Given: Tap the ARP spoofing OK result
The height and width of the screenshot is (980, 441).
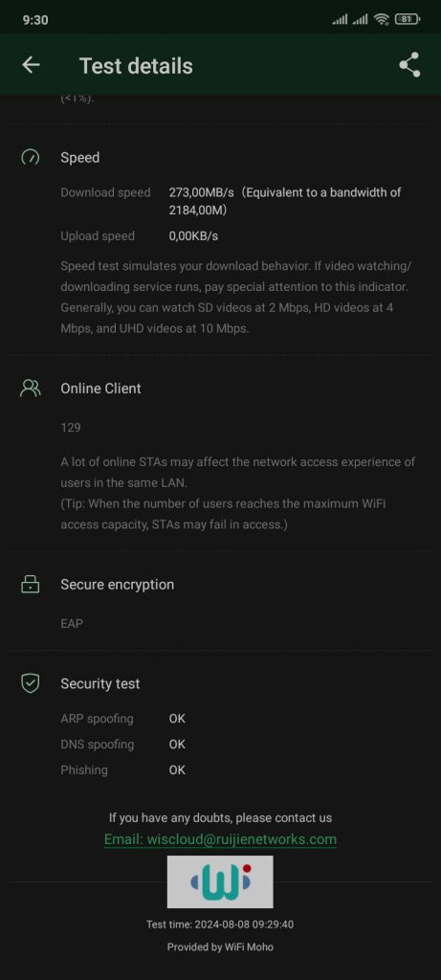Looking at the screenshot, I should click(177, 719).
